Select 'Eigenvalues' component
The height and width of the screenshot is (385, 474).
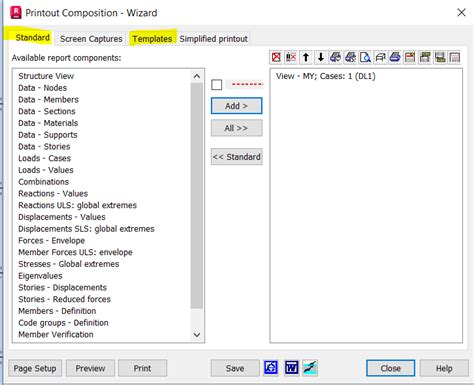pos(40,276)
